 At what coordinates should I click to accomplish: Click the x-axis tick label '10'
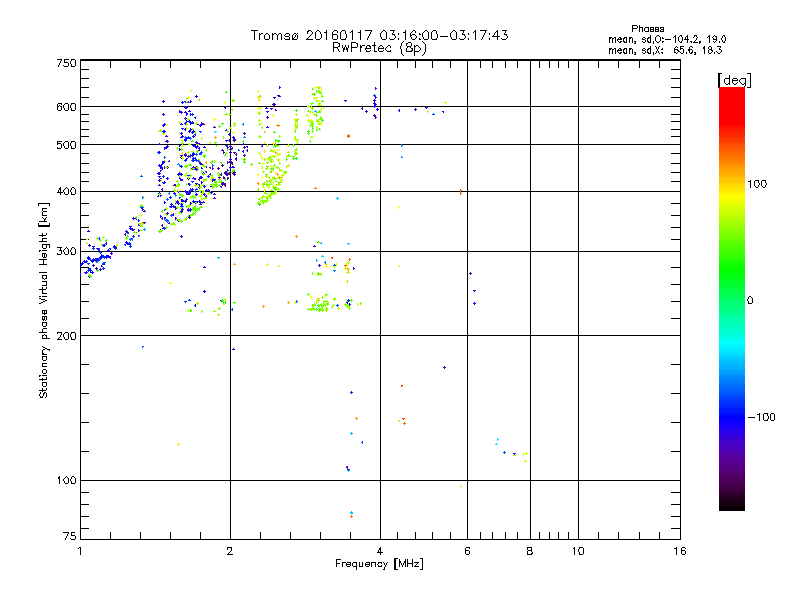point(578,551)
